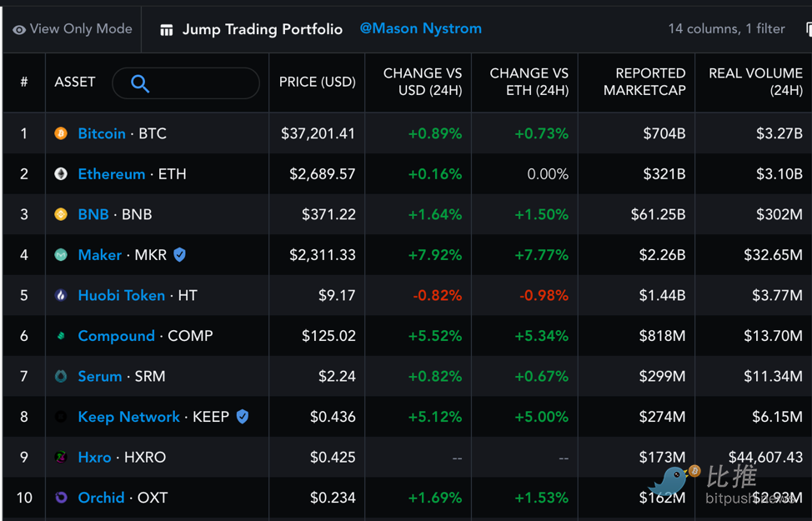The image size is (812, 521).
Task: Sort by Reported Marketcap column
Action: [644, 82]
